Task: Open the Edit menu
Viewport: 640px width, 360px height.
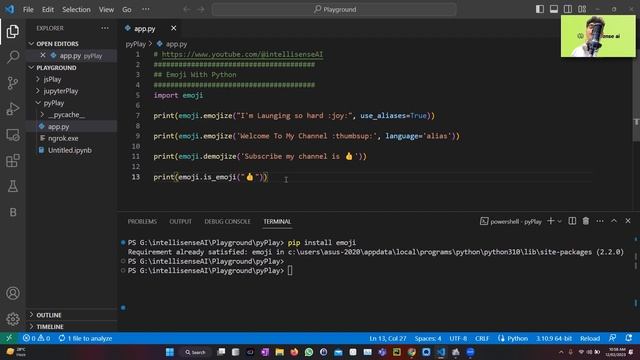Action: point(48,9)
